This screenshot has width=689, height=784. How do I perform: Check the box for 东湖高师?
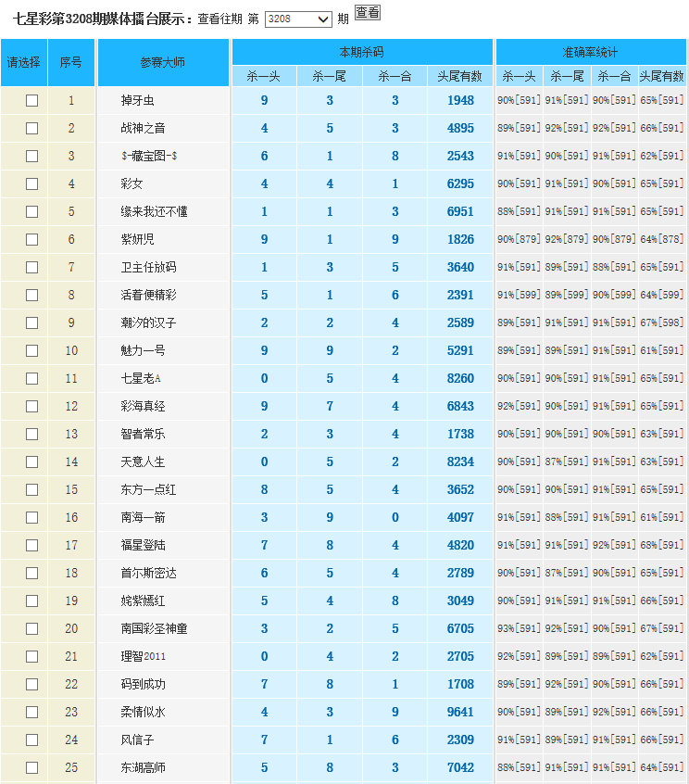(x=31, y=768)
